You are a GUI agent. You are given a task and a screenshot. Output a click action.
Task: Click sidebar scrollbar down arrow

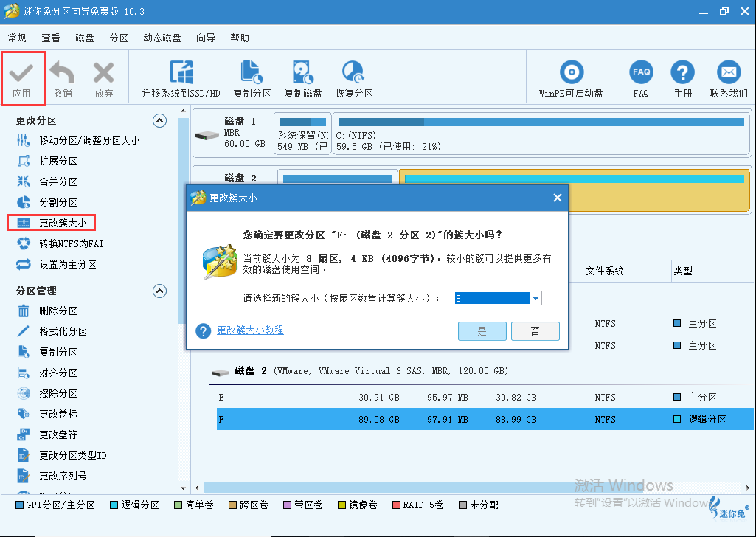pos(183,488)
